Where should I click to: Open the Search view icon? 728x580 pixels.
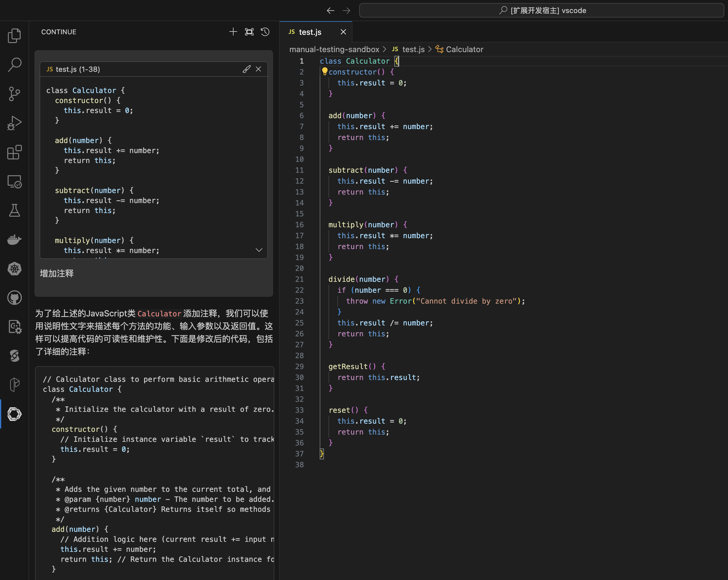[14, 65]
